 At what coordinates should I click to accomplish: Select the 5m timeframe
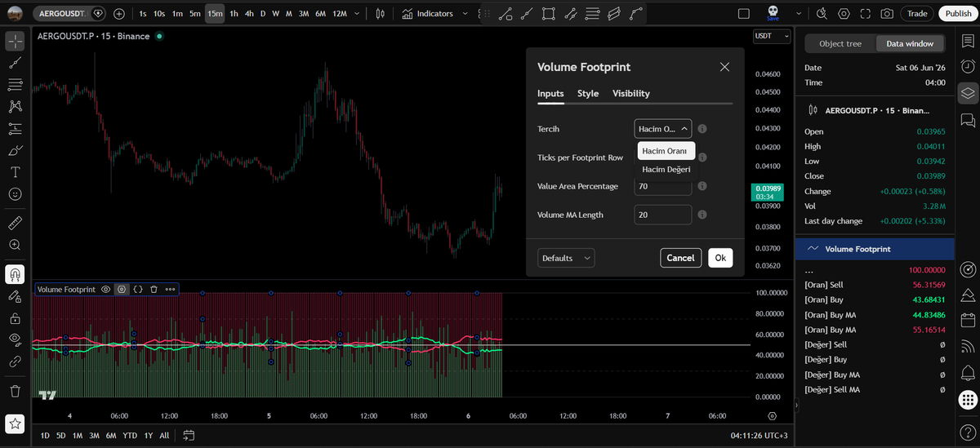(194, 14)
